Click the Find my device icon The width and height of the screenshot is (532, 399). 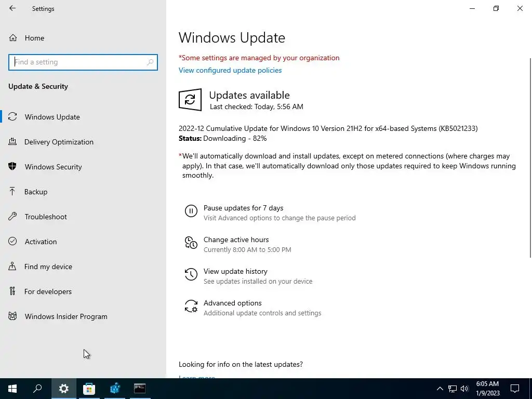12,266
